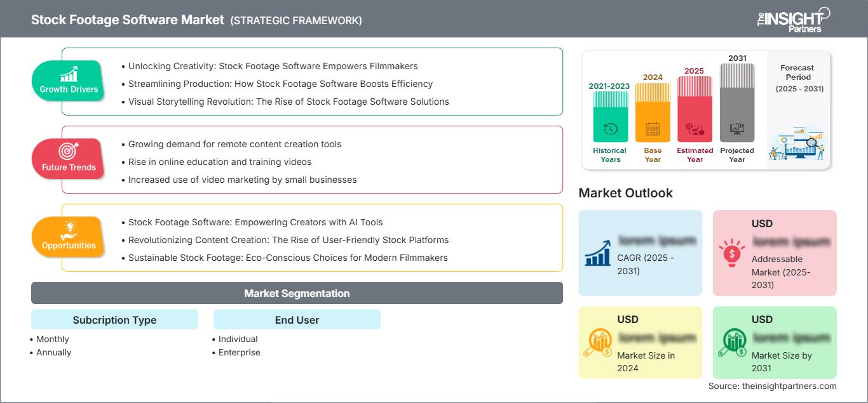Click the Forecast Period (2025 - 2031) text
The width and height of the screenshot is (868, 403).
point(799,78)
